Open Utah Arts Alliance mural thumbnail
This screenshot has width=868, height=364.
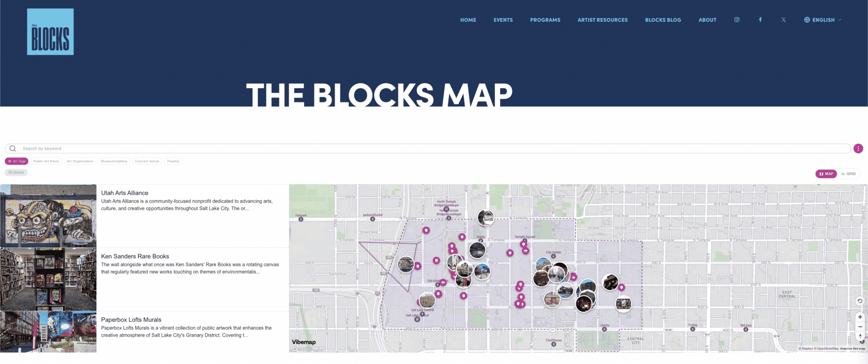point(48,216)
